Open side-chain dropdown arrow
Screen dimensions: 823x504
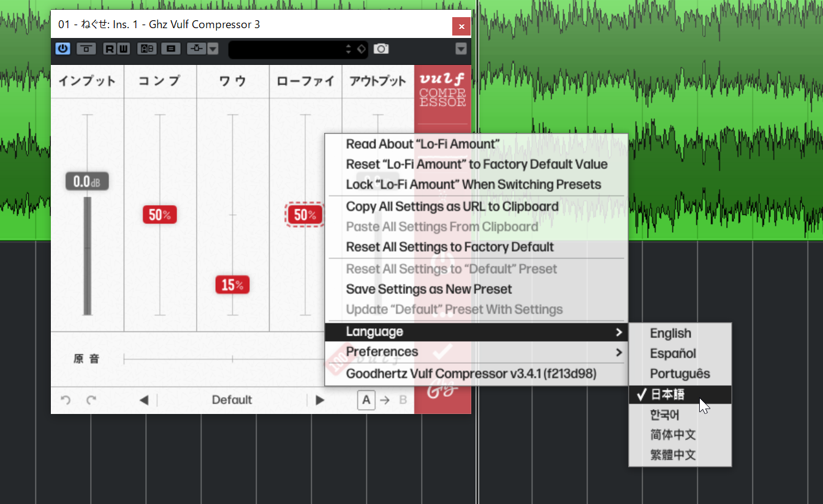(x=213, y=49)
